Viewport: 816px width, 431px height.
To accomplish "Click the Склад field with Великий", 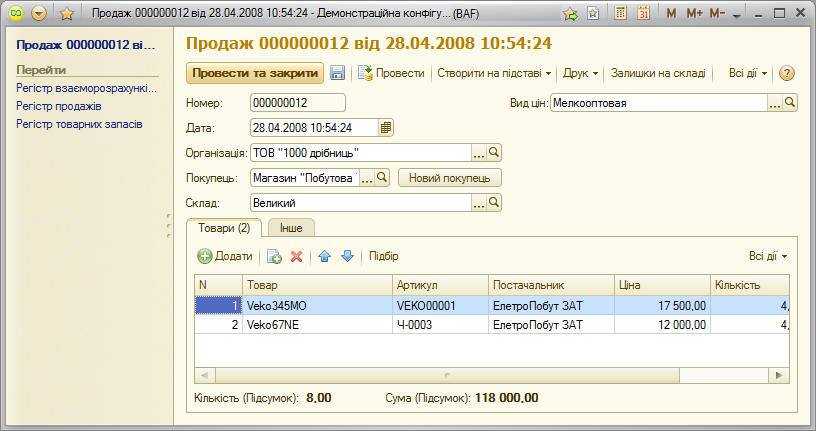I will tap(361, 202).
